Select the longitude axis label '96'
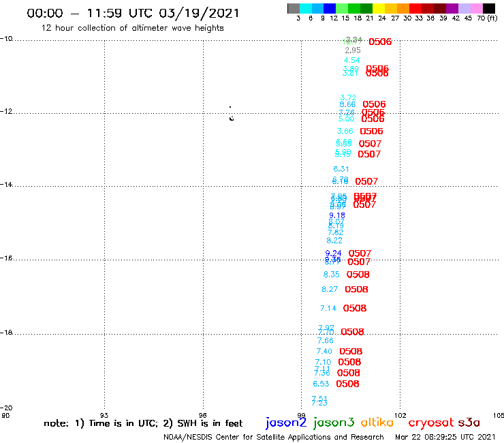This screenshot has height=443, width=504. pyautogui.click(x=202, y=415)
